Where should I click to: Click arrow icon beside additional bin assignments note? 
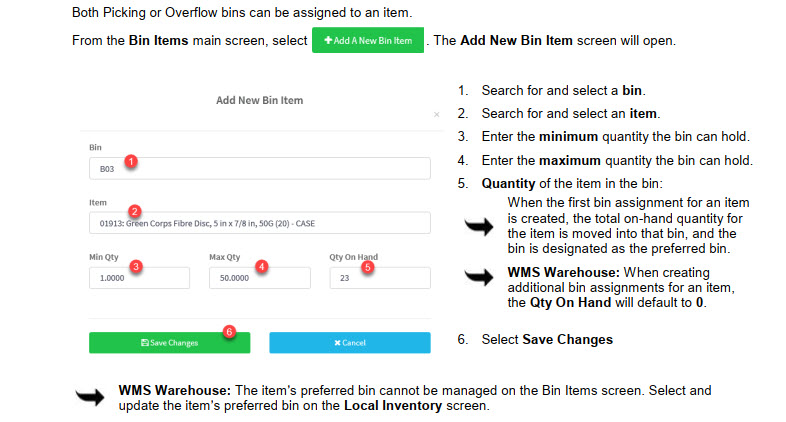pyautogui.click(x=488, y=279)
